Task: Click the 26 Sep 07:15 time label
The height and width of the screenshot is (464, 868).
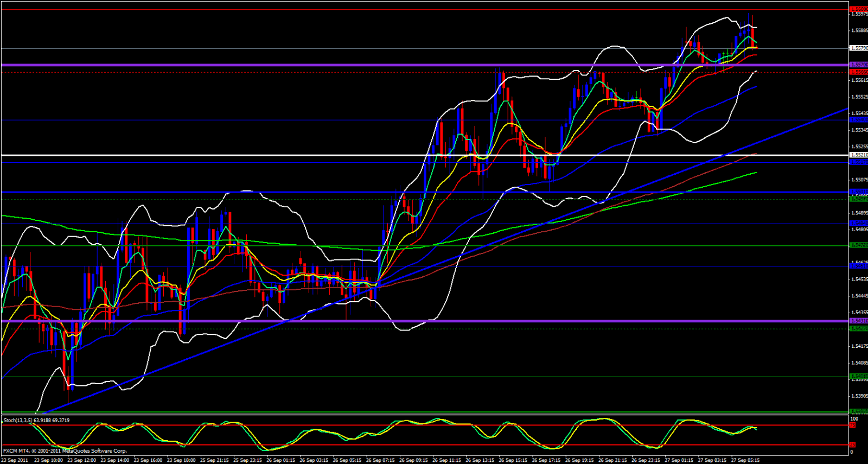Action: 380,460
